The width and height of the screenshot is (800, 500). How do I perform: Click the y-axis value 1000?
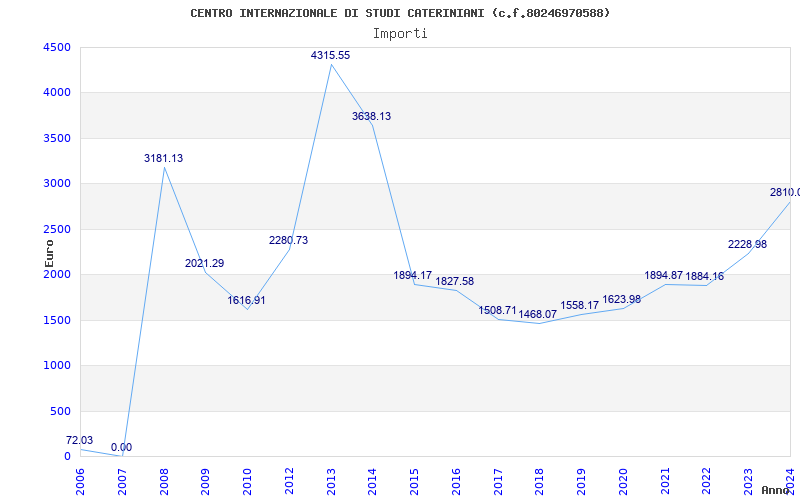(x=57, y=366)
